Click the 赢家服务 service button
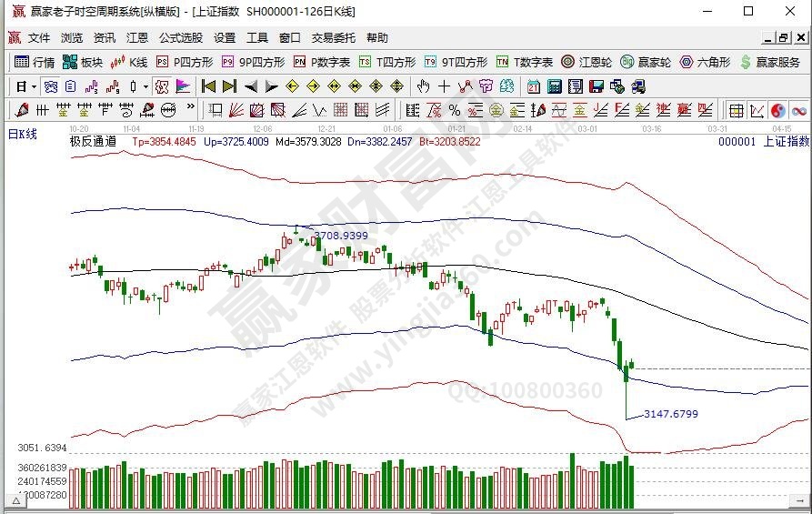 click(x=772, y=62)
